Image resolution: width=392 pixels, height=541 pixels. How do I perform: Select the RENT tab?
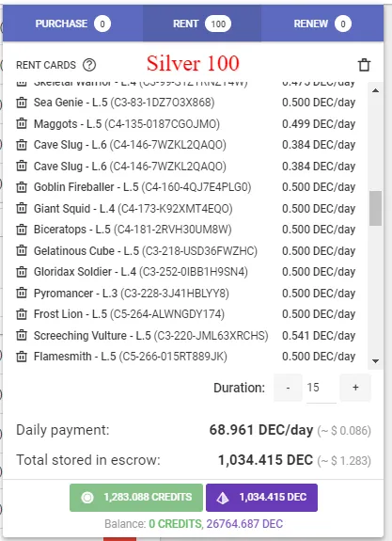coord(202,24)
